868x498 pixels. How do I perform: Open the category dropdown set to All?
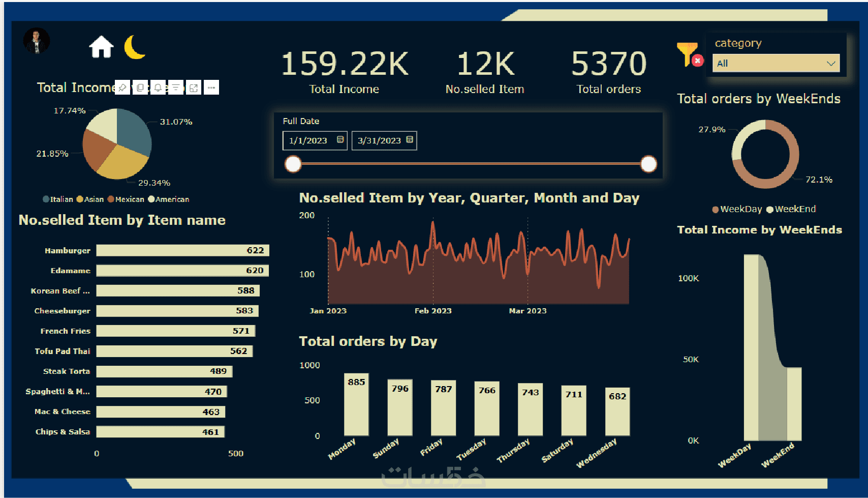coord(776,63)
